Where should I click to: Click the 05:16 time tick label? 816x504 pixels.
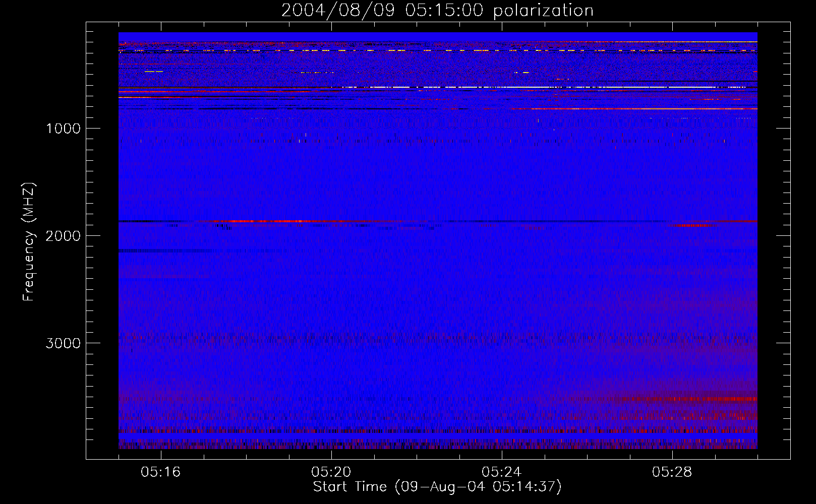click(161, 472)
